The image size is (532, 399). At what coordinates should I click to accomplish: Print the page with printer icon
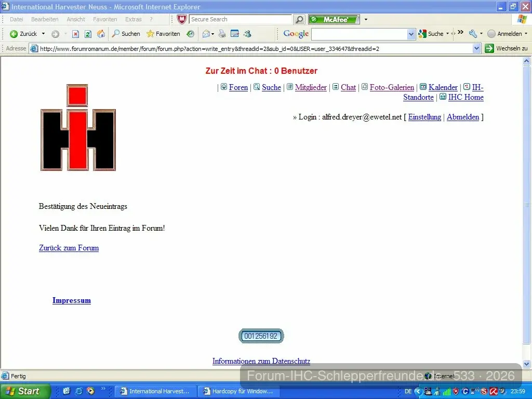(222, 34)
